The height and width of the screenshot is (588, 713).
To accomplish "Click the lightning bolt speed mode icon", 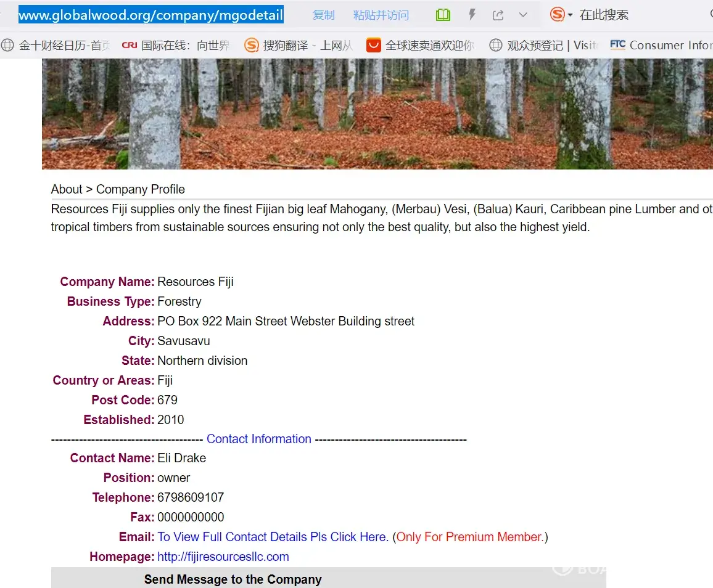I will click(472, 15).
